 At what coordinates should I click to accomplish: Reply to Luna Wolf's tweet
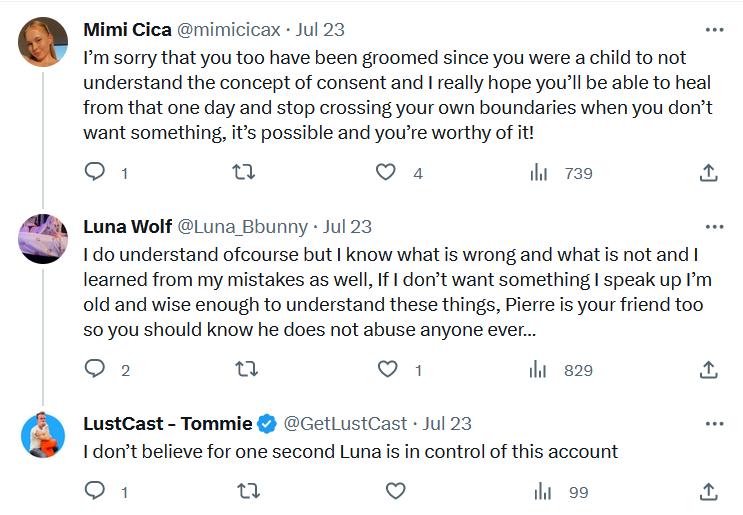pos(95,370)
